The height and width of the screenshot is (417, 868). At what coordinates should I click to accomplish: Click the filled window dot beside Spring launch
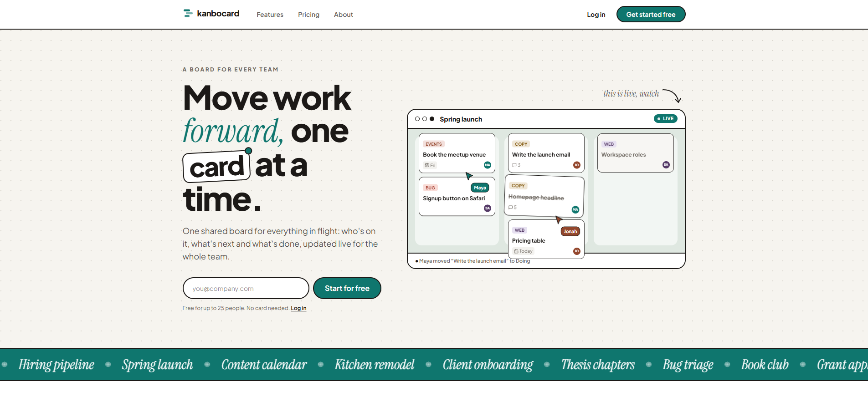click(x=432, y=119)
